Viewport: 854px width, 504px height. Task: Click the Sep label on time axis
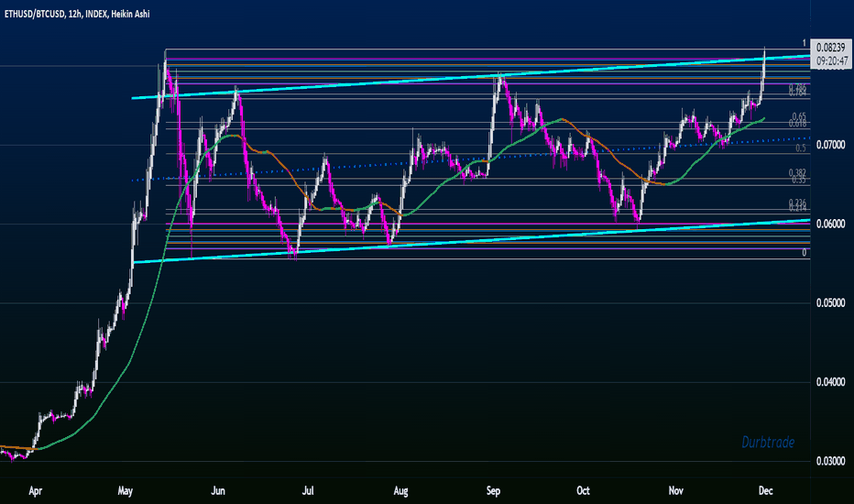(x=493, y=491)
